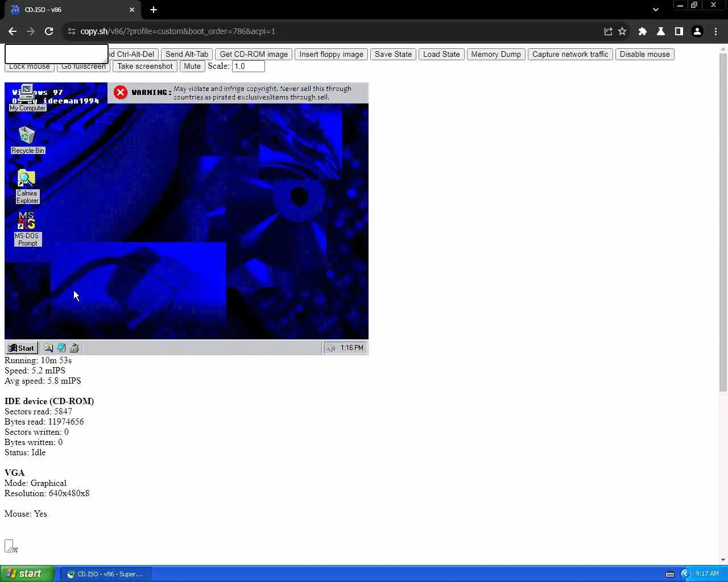Screen dimensions: 728x582
Task: Click the Save State button
Action: pos(393,54)
